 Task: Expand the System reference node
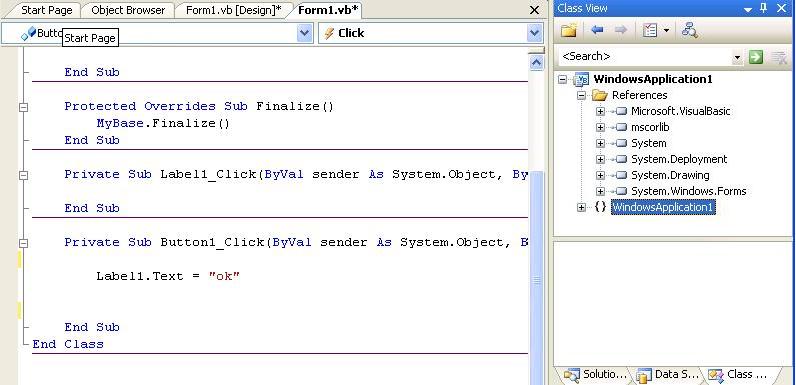tap(601, 143)
